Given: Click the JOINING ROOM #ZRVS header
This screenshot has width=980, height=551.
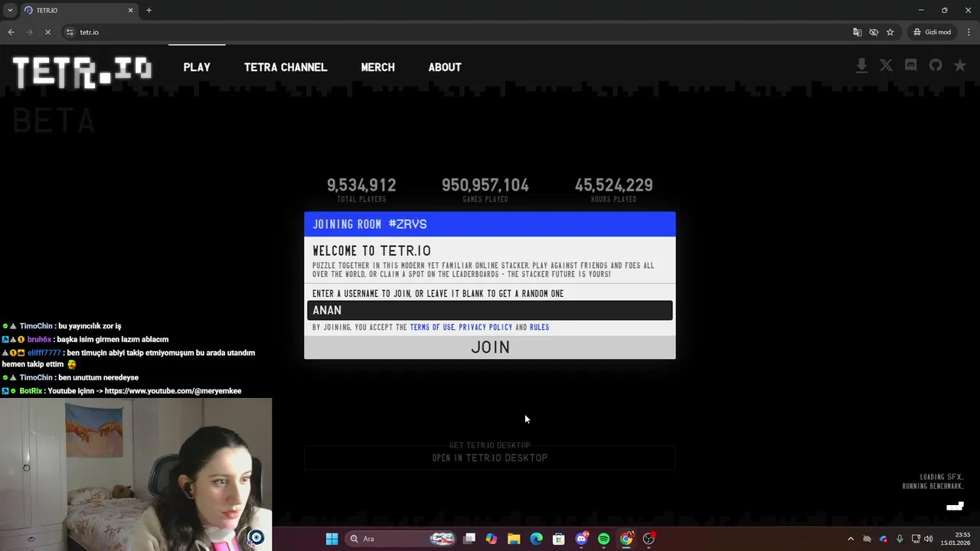Looking at the screenshot, I should point(490,224).
